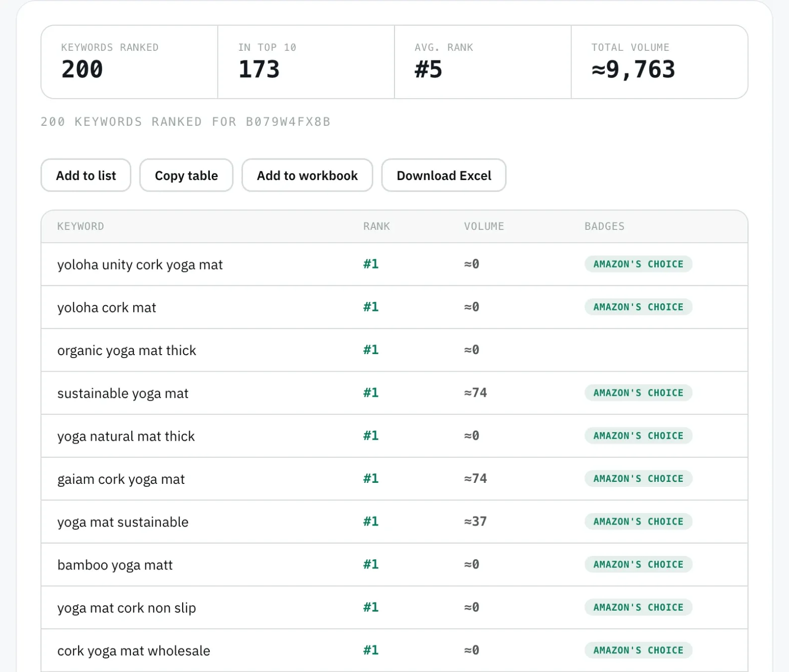Select the BADGES column header
The width and height of the screenshot is (789, 672).
604,226
